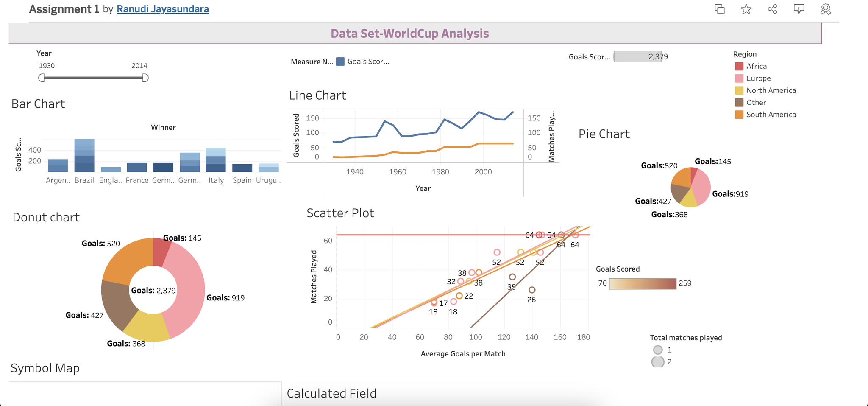Open Ranudi Jayasundara's profile link

point(162,9)
